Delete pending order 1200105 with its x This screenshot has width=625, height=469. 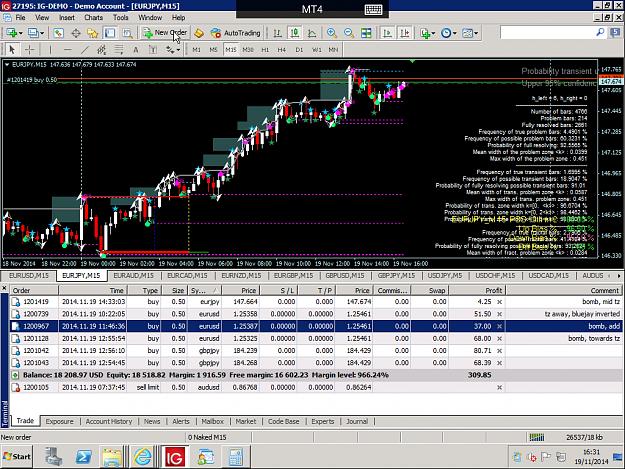coord(499,387)
